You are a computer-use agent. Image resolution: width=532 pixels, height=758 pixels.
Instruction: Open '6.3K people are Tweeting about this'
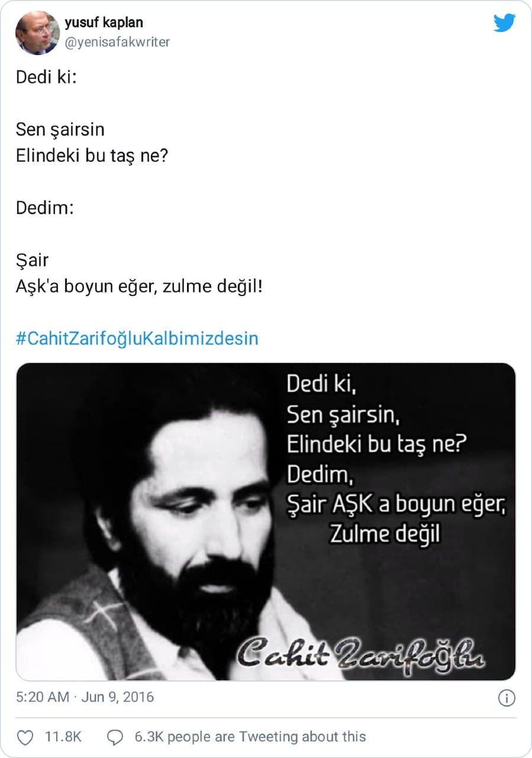point(250,737)
